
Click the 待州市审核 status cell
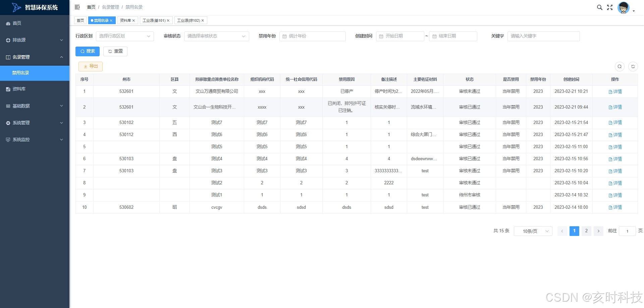pos(470,195)
